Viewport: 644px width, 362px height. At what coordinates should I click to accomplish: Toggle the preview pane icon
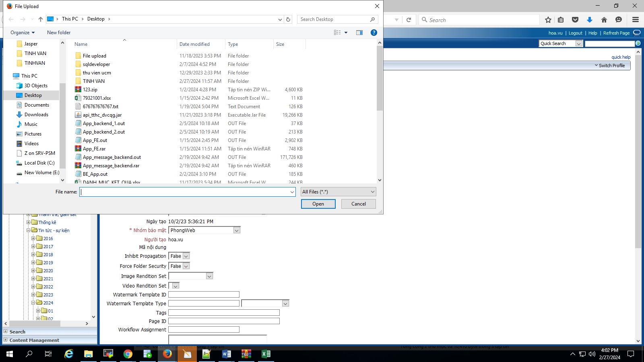point(359,33)
